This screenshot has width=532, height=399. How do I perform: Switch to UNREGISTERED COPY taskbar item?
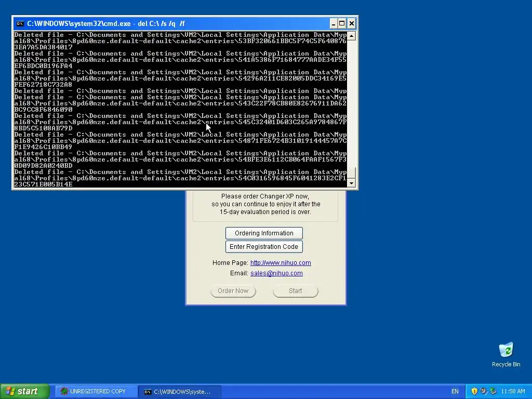(x=96, y=391)
